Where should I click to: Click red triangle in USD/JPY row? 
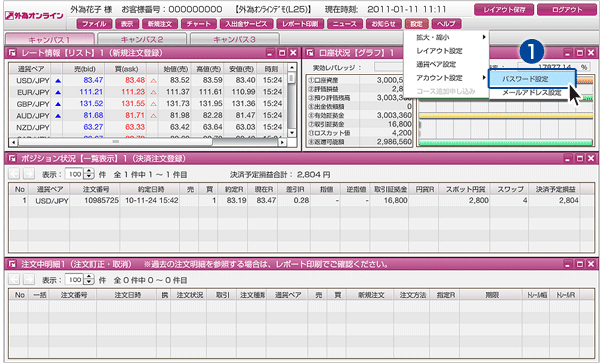(x=153, y=81)
